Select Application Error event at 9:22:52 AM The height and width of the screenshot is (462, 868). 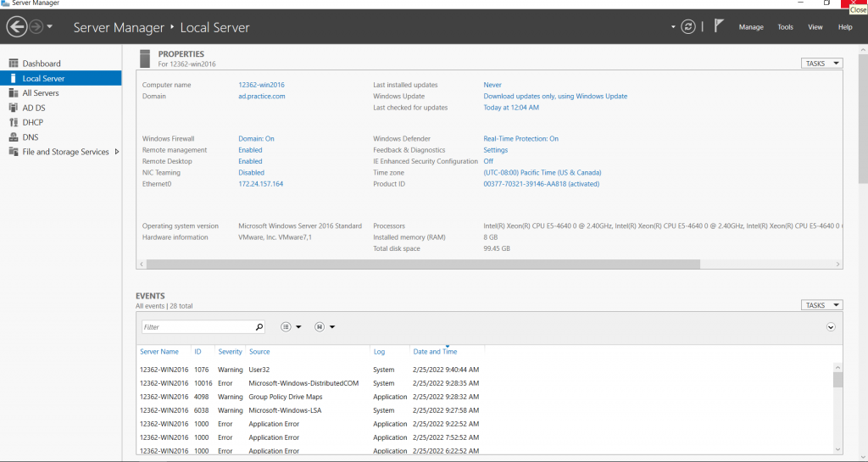(485, 424)
